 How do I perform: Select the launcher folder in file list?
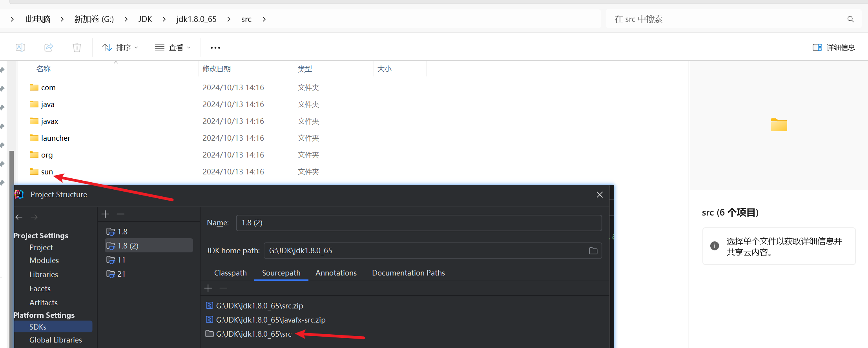[x=55, y=138]
